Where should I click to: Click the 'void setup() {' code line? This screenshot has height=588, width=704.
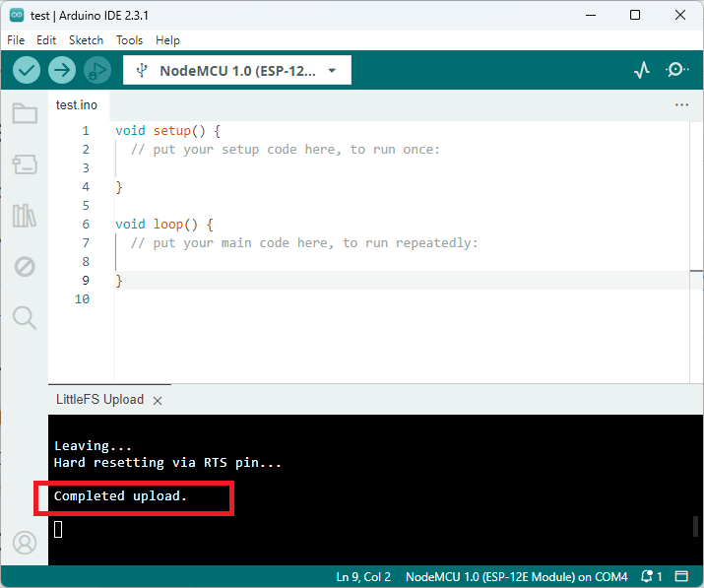point(168,131)
